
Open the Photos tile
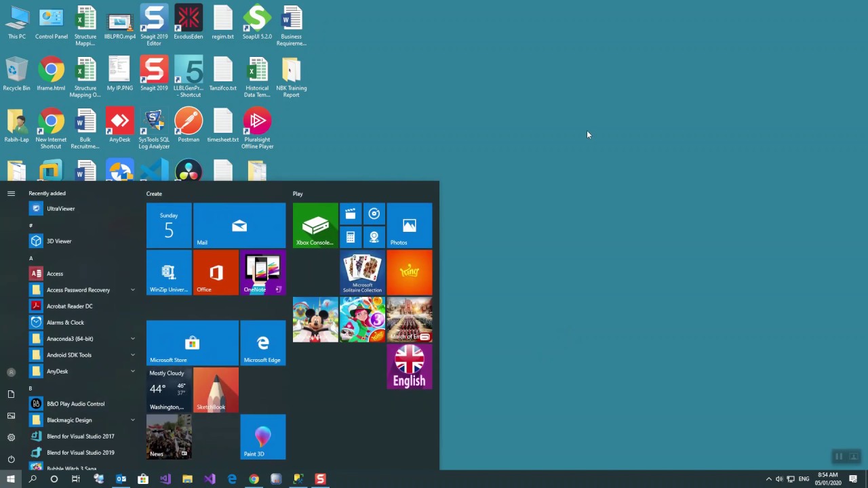pyautogui.click(x=410, y=226)
